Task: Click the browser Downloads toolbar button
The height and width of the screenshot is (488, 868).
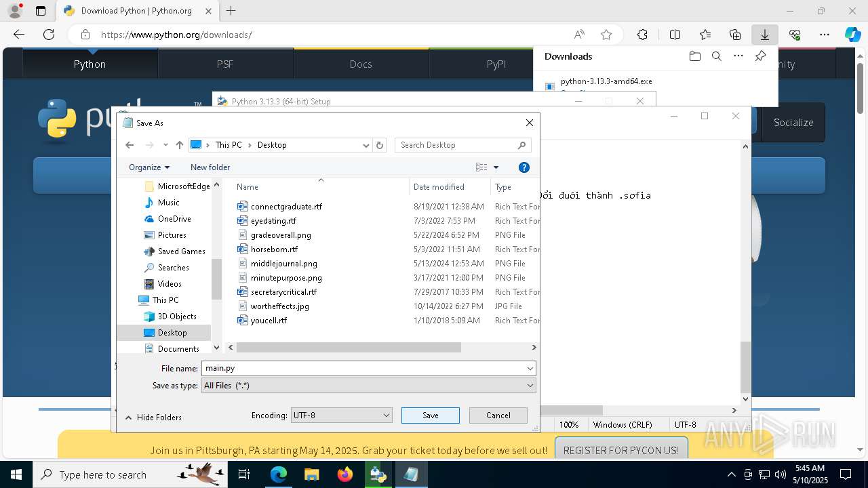Action: [x=764, y=35]
